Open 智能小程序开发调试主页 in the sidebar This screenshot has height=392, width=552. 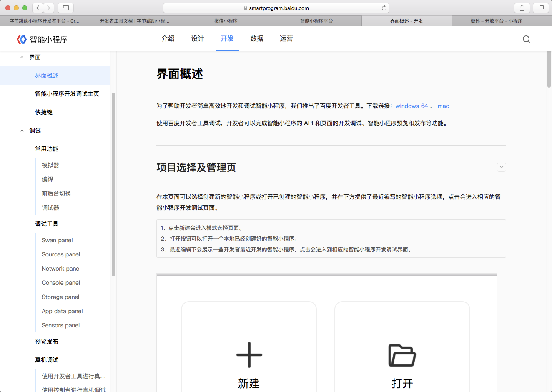click(67, 94)
